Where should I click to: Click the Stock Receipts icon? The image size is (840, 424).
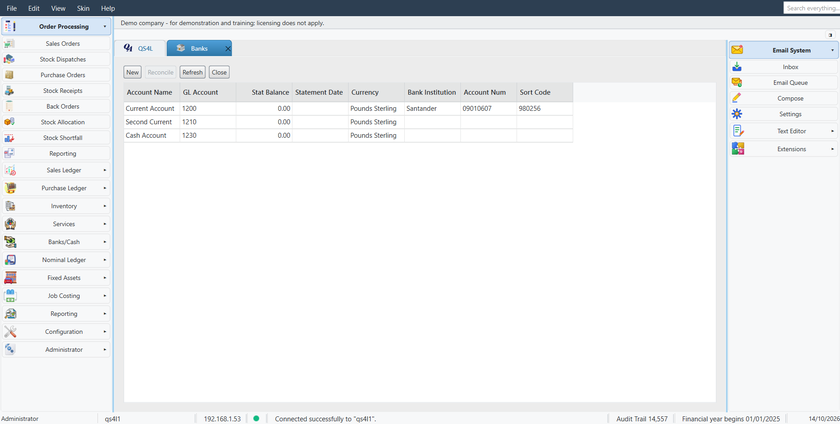(x=9, y=91)
